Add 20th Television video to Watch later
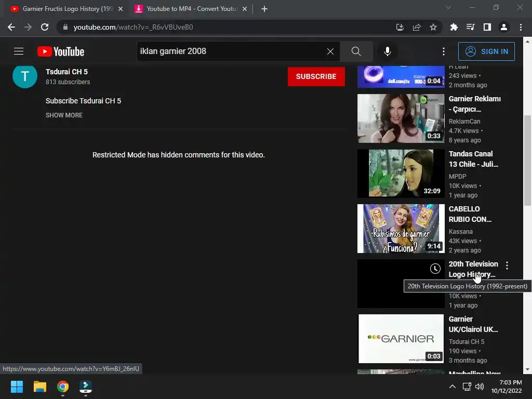Image resolution: width=532 pixels, height=399 pixels. [x=435, y=269]
